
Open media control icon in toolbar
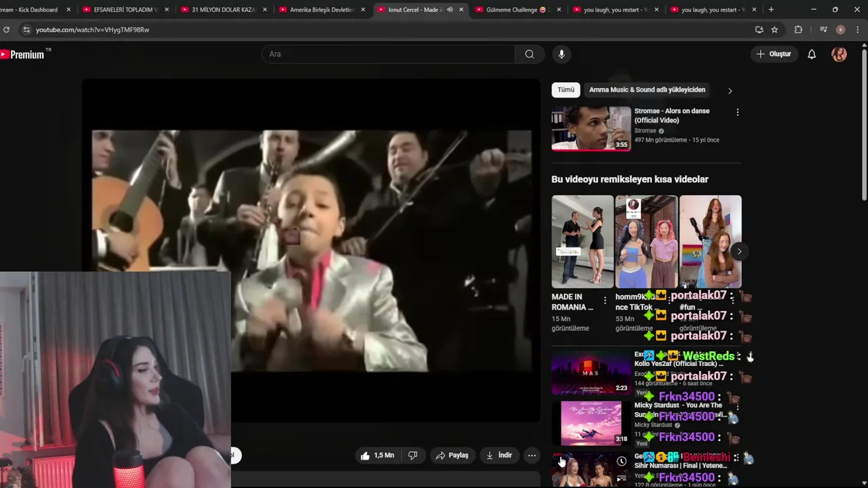[823, 30]
